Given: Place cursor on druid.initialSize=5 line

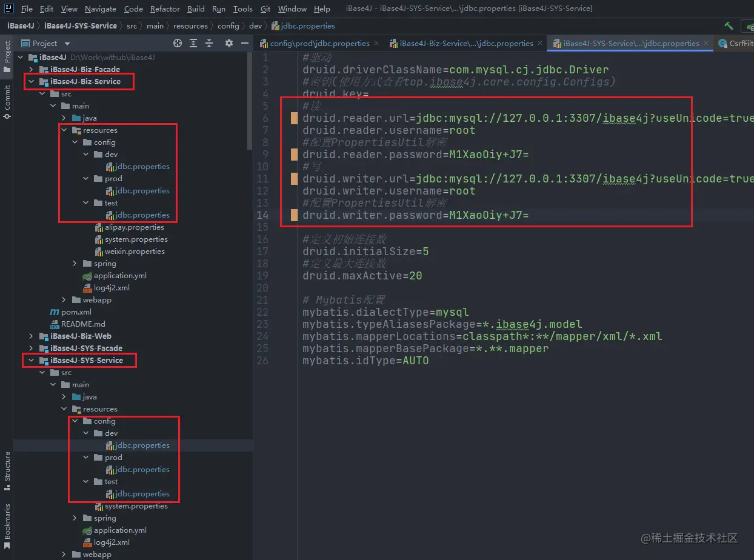Looking at the screenshot, I should [x=365, y=252].
